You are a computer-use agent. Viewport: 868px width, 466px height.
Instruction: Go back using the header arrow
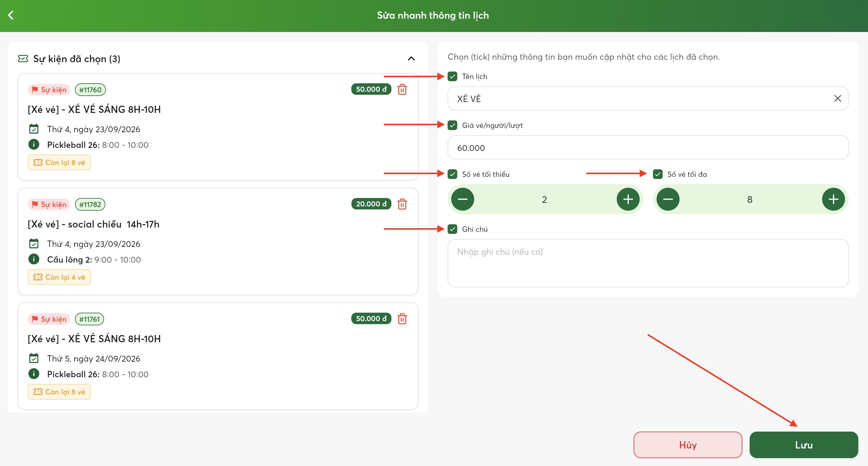11,15
